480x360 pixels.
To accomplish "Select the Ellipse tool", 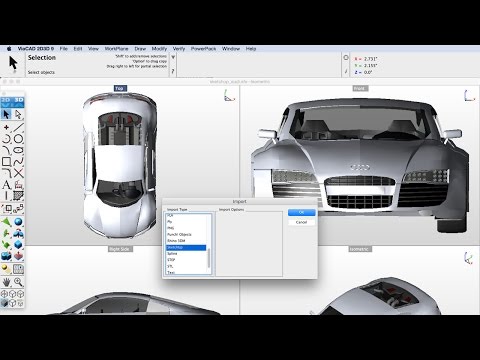I will click(x=18, y=150).
